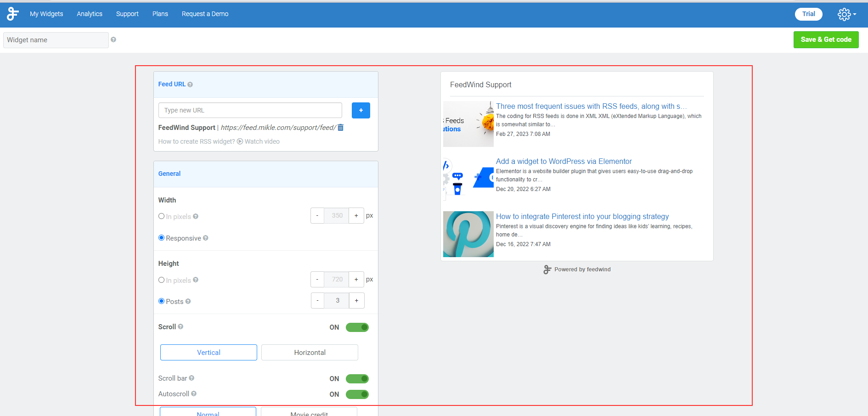Decrease height pixels with minus button
Viewport: 868px width, 416px height.
tap(317, 279)
